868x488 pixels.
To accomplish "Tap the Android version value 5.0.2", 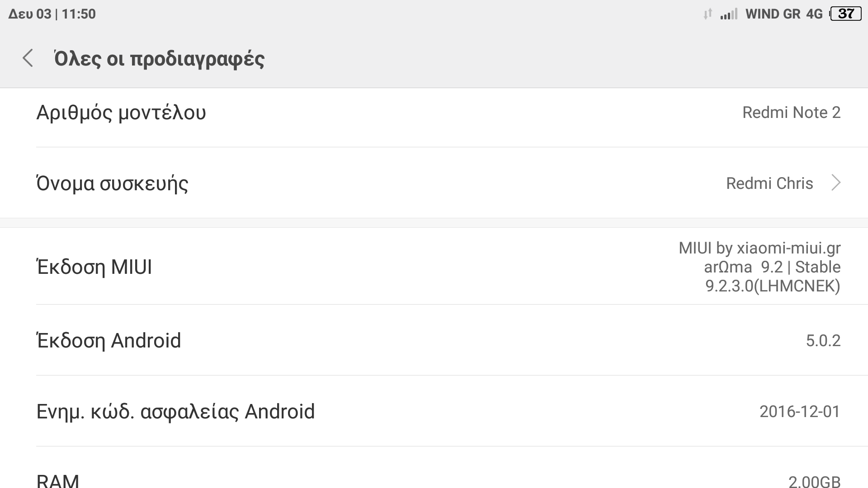I will (x=823, y=341).
